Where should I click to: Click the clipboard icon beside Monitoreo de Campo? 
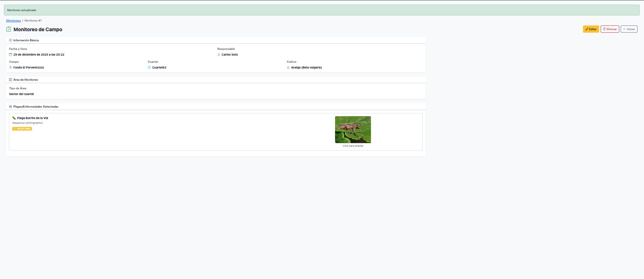coord(9,29)
